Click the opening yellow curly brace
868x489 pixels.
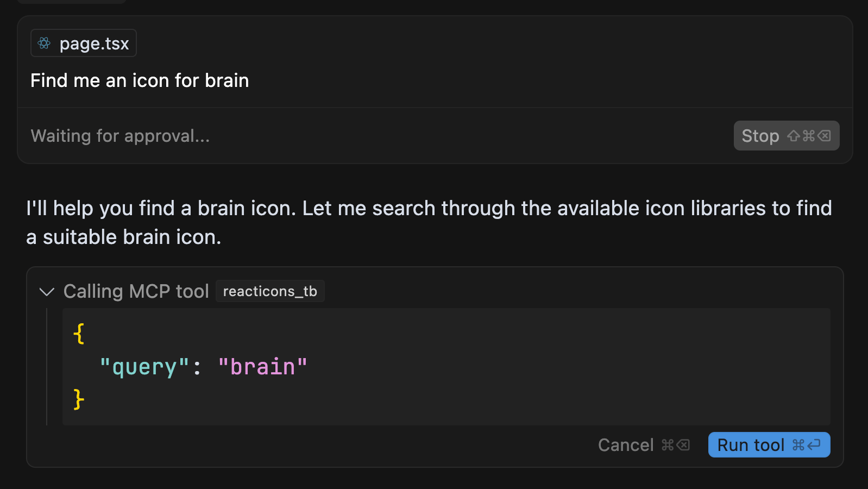[79, 334]
